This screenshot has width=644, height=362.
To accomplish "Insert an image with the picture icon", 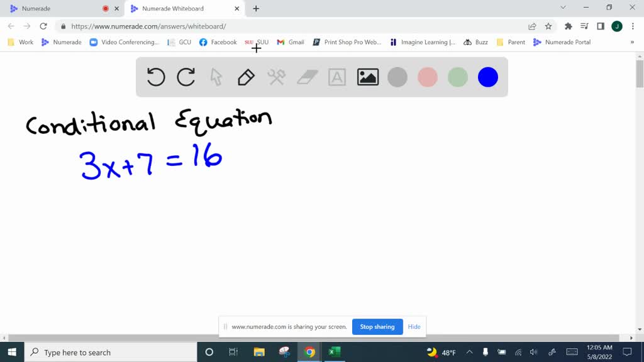I will (367, 77).
